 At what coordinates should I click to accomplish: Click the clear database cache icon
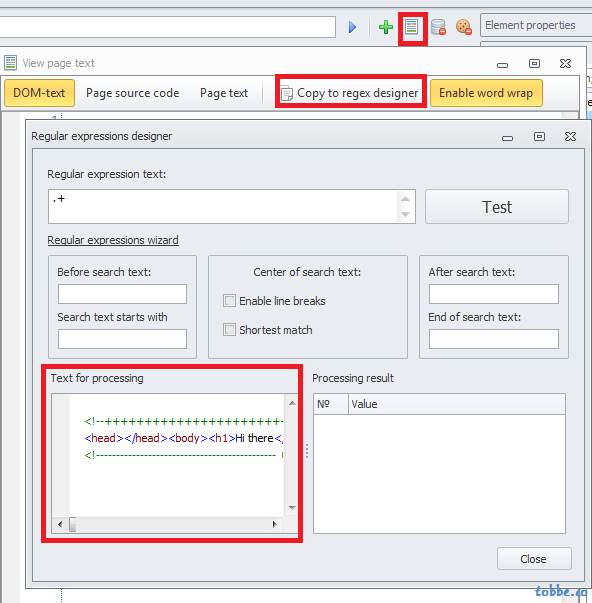(438, 27)
